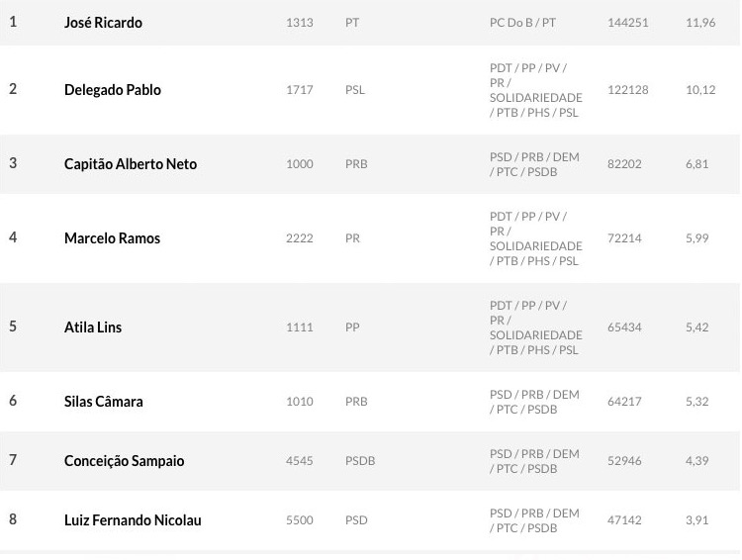This screenshot has width=742, height=560.
Task: Click Marcelo Ramos in the list
Action: [112, 238]
